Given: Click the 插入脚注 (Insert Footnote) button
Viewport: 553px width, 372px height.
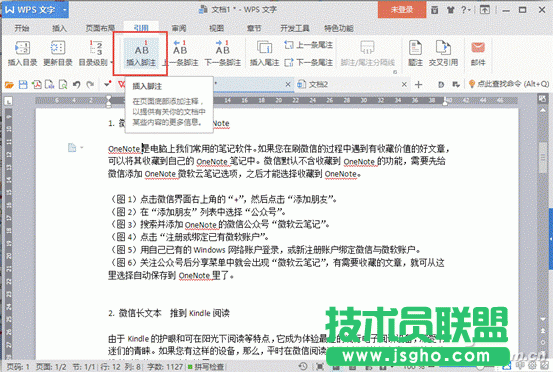Looking at the screenshot, I should [141, 53].
